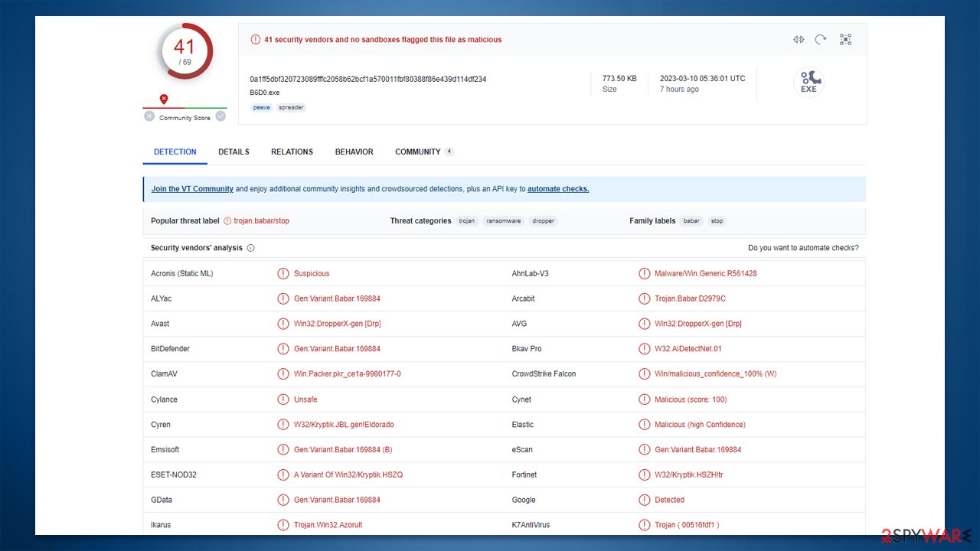Click the alert icon in ClamAV row

click(x=283, y=374)
